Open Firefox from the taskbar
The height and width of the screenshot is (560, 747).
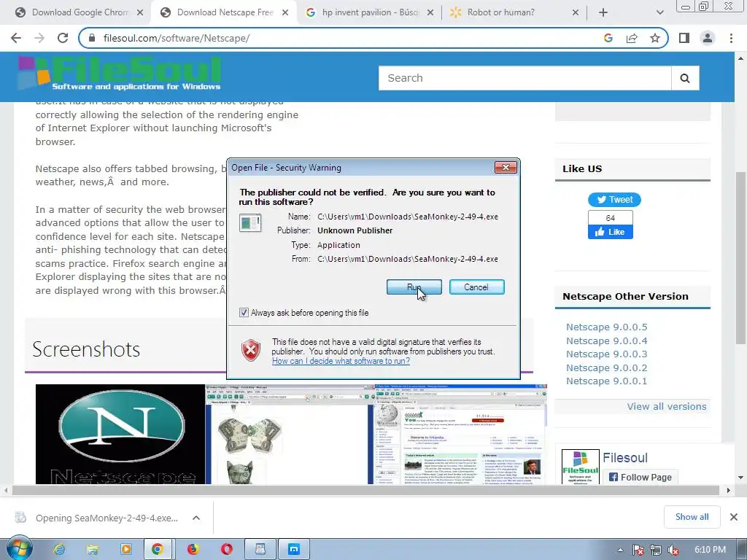click(x=193, y=549)
